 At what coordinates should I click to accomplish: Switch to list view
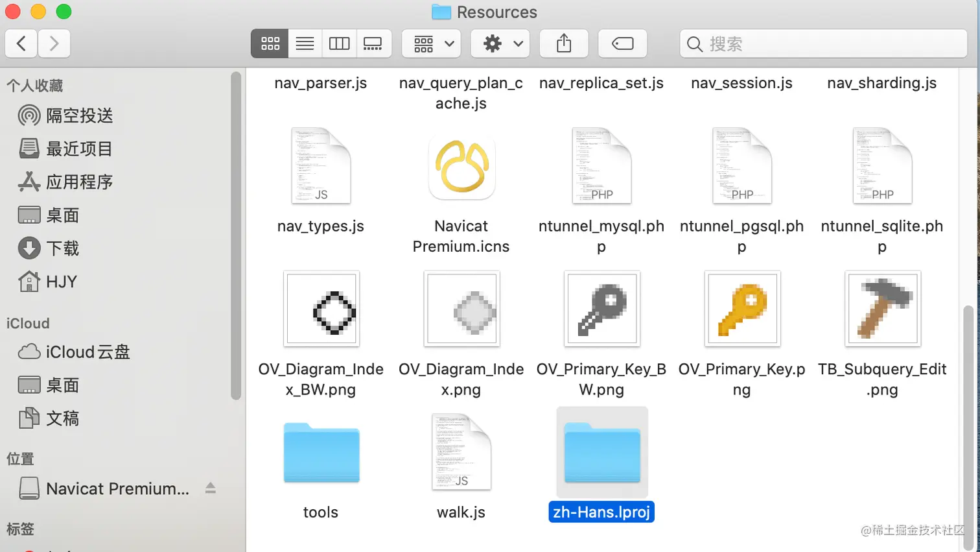tap(305, 43)
